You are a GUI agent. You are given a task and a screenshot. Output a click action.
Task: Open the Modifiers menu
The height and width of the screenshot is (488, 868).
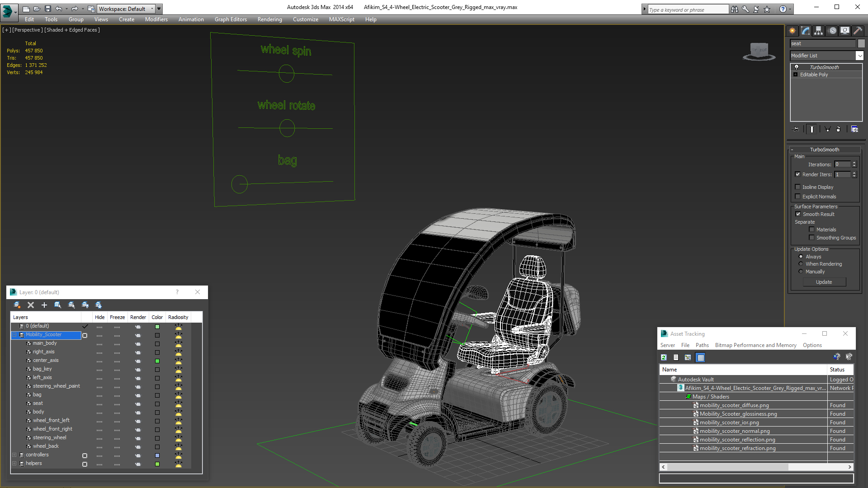(x=156, y=19)
